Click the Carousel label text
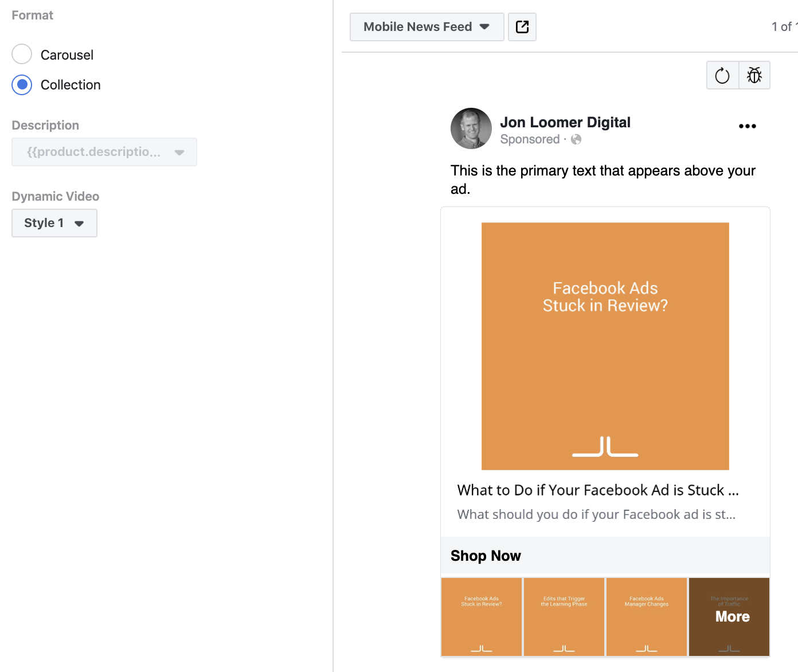 tap(67, 55)
